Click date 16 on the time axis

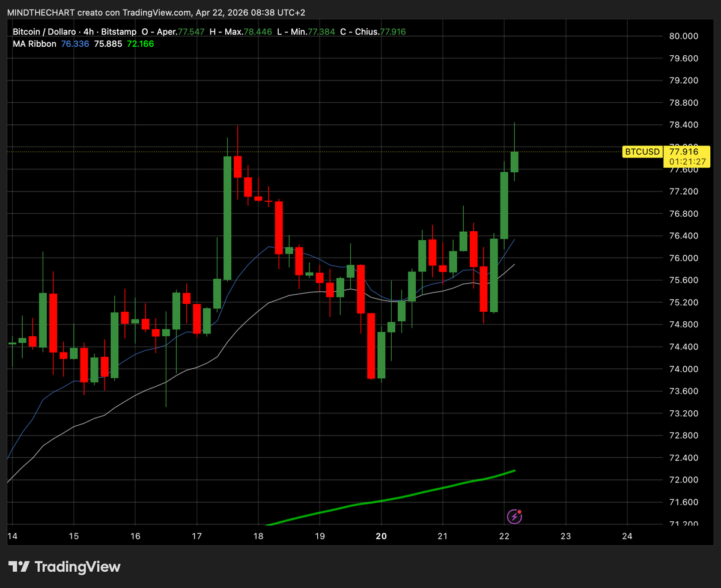click(x=135, y=536)
